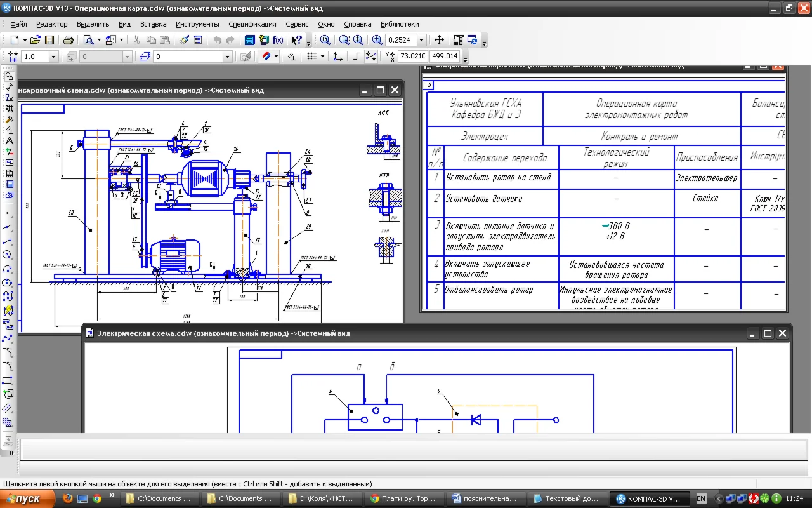The width and height of the screenshot is (812, 508).
Task: Click the Print icon in toolbar
Action: tap(68, 40)
